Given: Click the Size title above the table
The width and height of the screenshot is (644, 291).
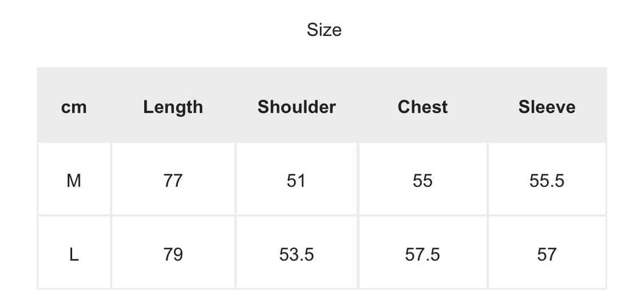Looking at the screenshot, I should tap(324, 30).
